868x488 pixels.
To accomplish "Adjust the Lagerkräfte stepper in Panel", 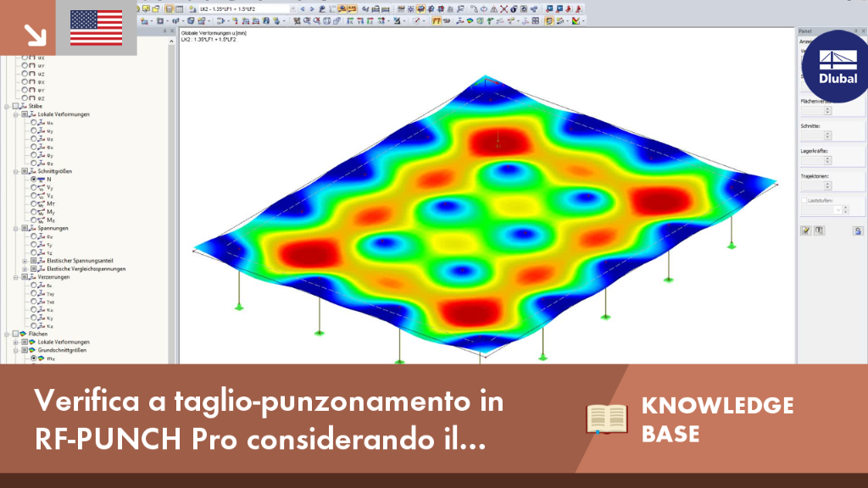I will pyautogui.click(x=827, y=160).
